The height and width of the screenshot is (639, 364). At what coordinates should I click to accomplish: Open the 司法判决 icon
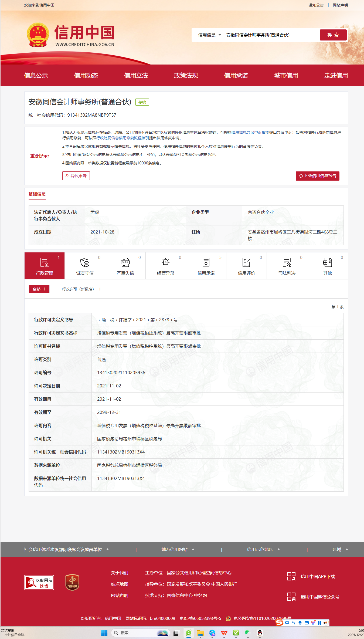coord(287,262)
